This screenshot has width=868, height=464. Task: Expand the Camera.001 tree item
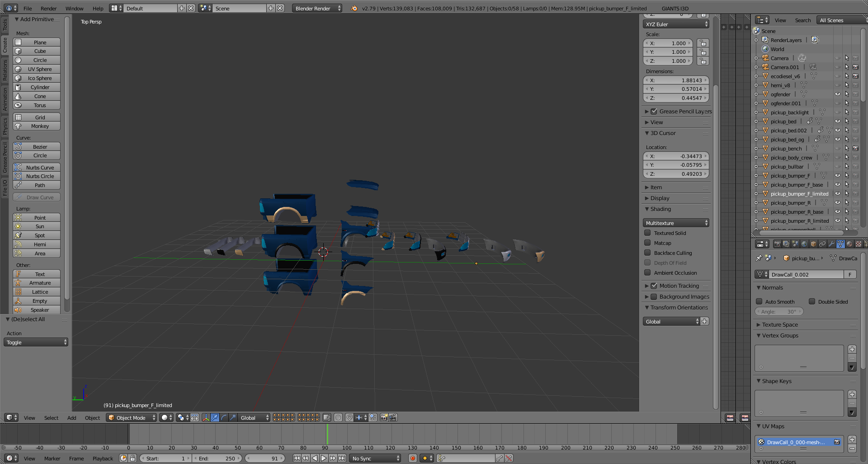click(756, 67)
